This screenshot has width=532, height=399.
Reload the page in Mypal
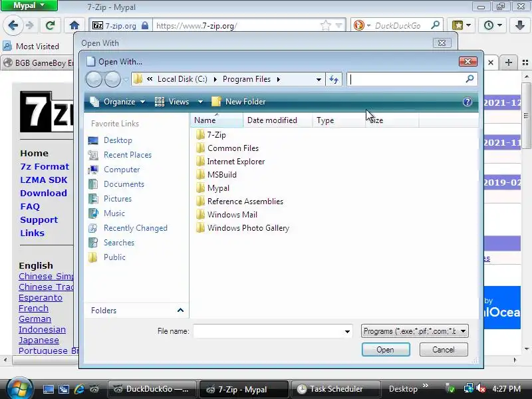pyautogui.click(x=51, y=25)
